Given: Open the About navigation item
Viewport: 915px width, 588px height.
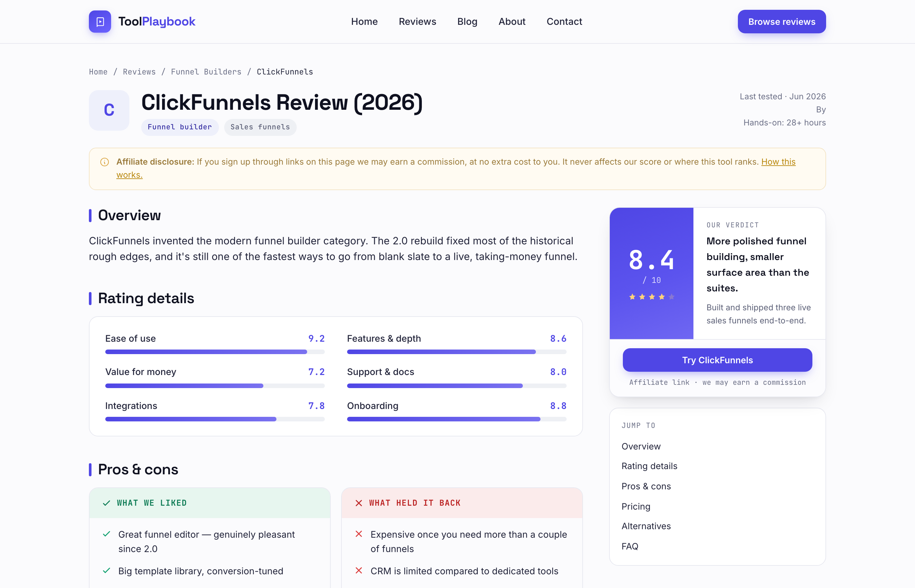Looking at the screenshot, I should point(512,21).
